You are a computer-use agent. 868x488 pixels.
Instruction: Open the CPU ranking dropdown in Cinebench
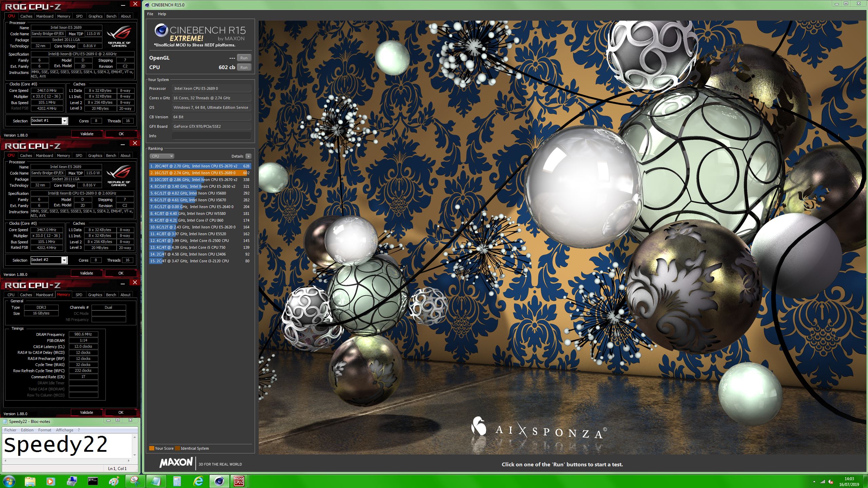click(x=162, y=156)
